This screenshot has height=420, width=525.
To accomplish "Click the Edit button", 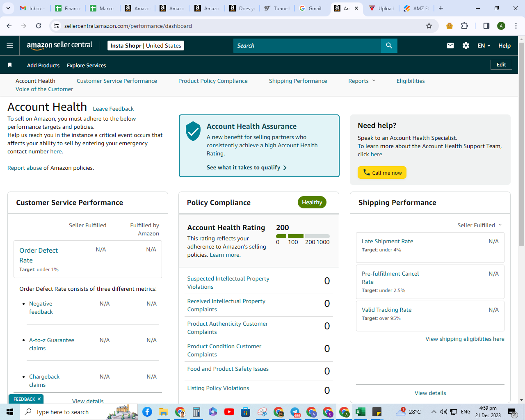I will (x=501, y=65).
